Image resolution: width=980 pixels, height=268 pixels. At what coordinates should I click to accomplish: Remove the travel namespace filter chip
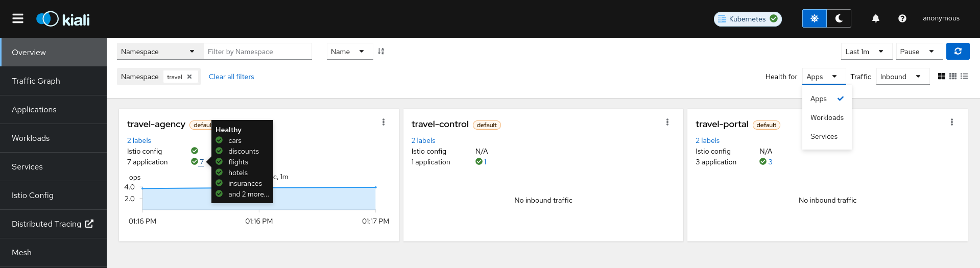(189, 77)
